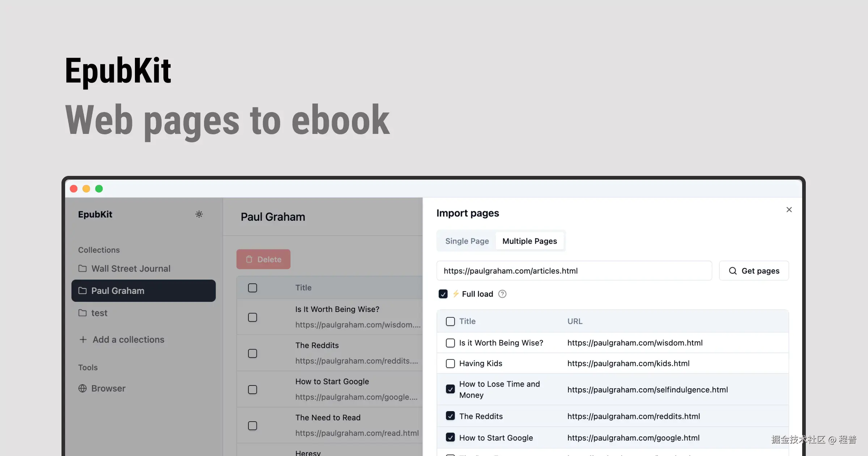
Task: Select the Multiple Pages tab
Action: tap(529, 241)
